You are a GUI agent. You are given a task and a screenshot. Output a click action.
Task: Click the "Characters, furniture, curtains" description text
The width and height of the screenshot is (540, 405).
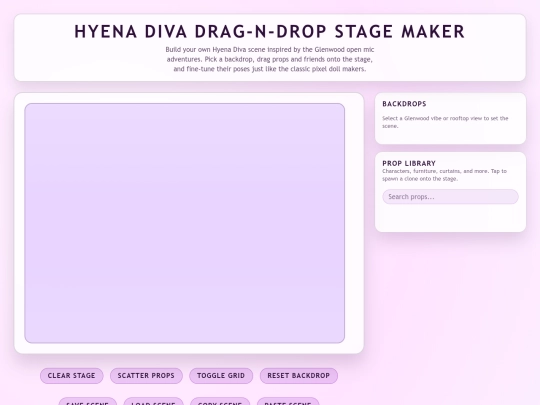click(444, 175)
